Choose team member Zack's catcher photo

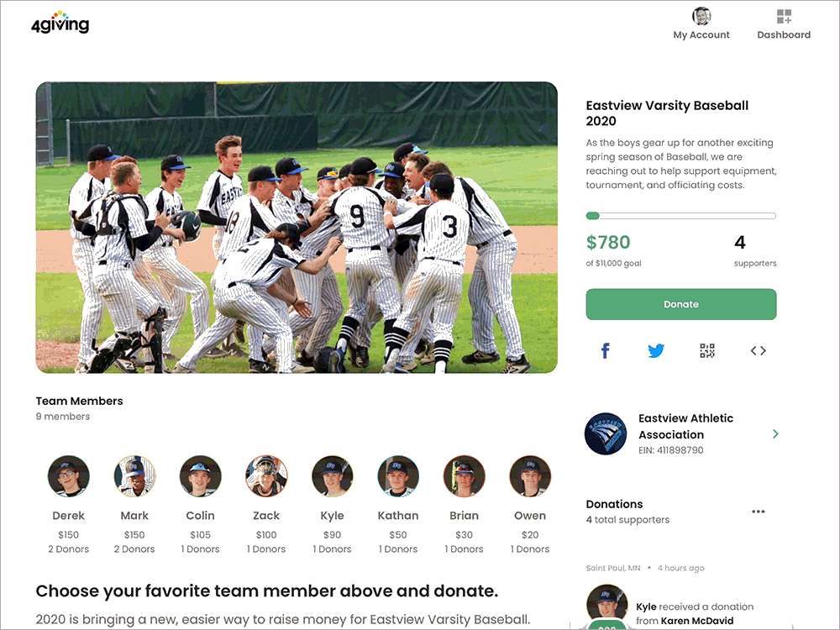pos(266,475)
